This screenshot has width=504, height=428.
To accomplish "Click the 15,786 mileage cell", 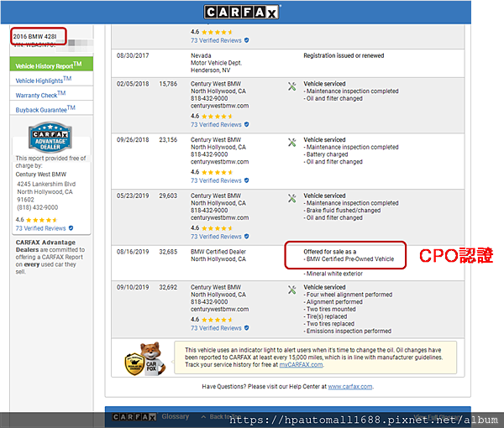I will pyautogui.click(x=168, y=84).
